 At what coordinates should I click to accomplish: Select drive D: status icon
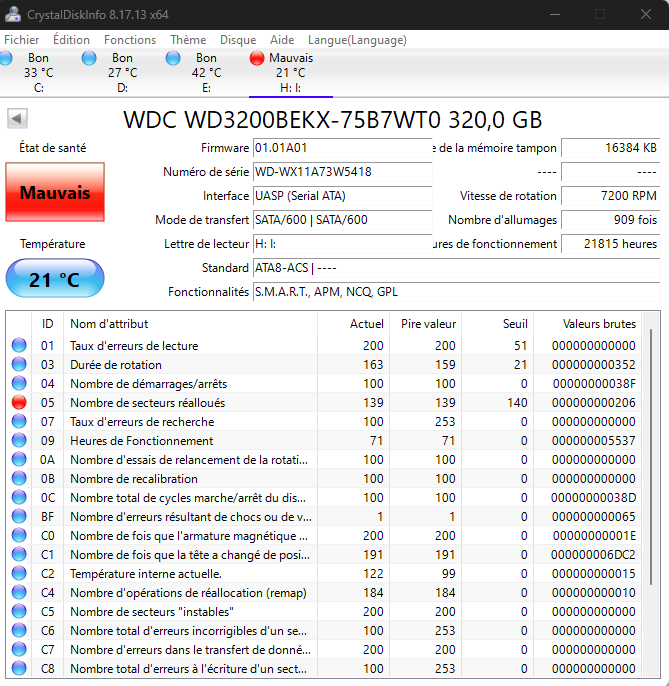coord(90,59)
